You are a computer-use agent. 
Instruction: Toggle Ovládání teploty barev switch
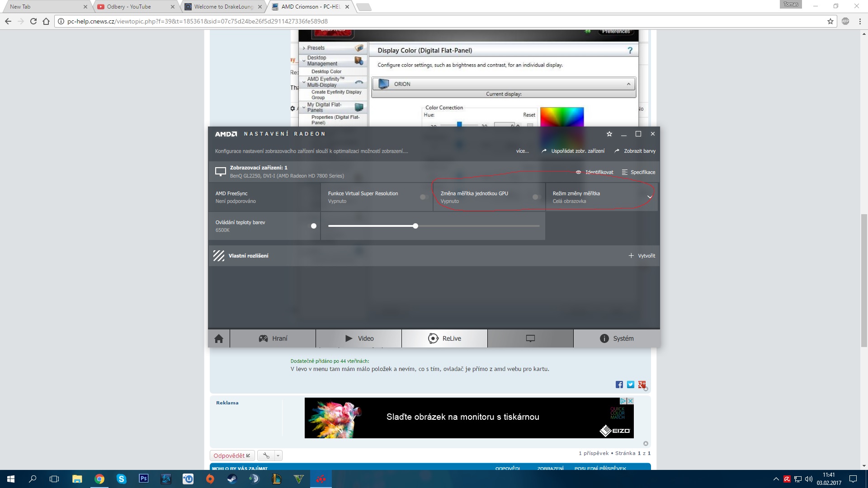point(312,226)
